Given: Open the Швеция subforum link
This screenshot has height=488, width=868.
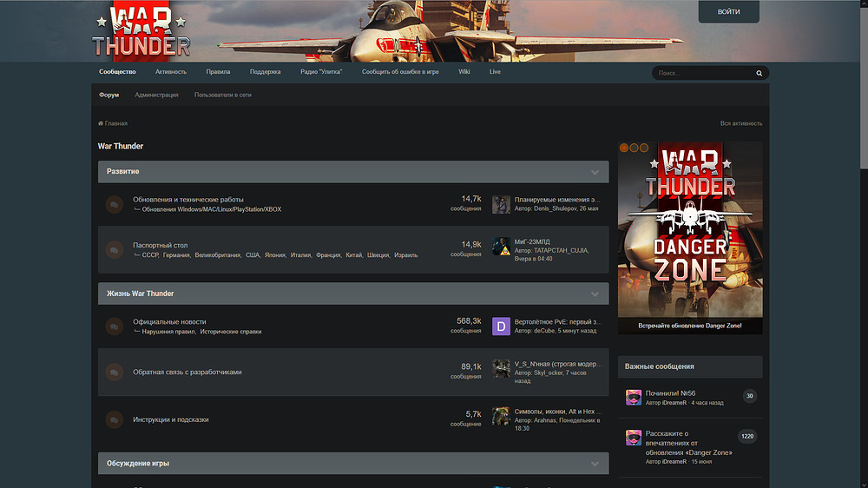Looking at the screenshot, I should coord(378,255).
